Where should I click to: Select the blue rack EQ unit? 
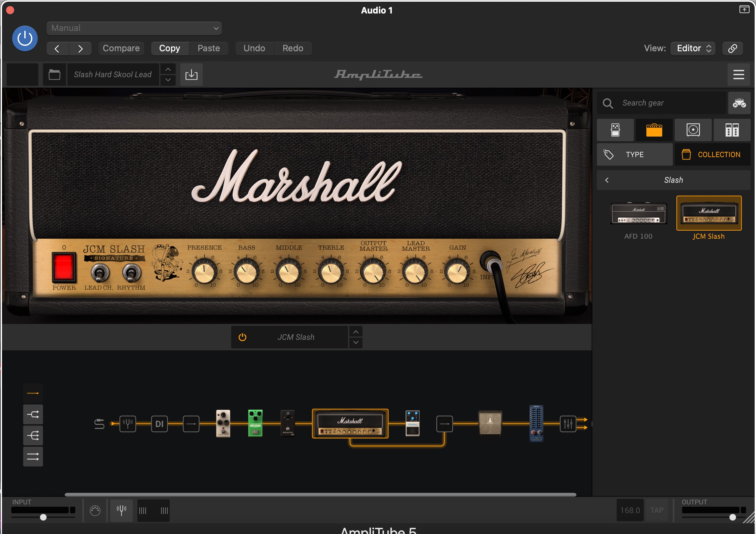point(536,423)
